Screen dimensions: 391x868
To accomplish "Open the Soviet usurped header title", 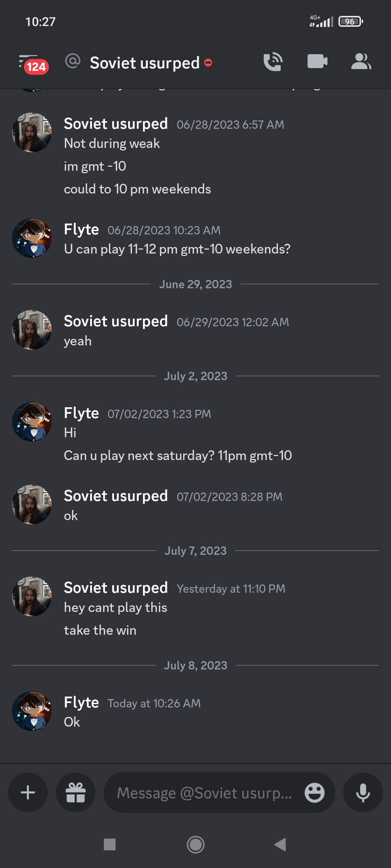I will 144,63.
